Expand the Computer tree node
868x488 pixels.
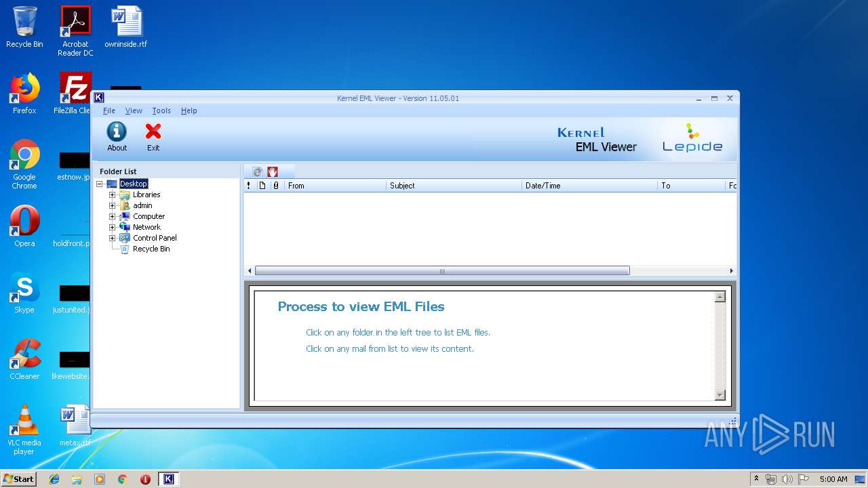tap(113, 216)
